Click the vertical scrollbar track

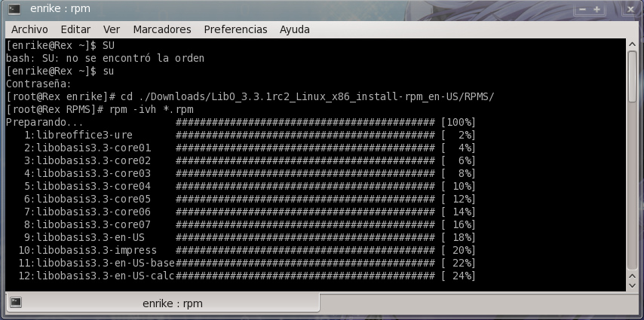pyautogui.click(x=632, y=184)
